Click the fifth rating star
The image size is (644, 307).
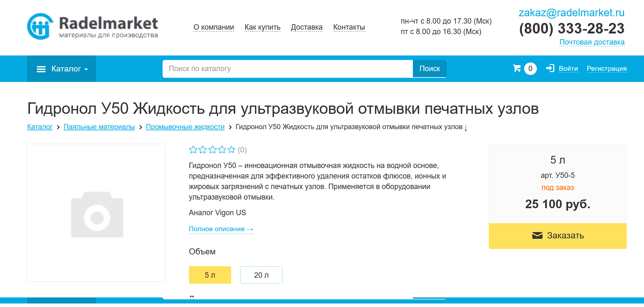click(231, 150)
